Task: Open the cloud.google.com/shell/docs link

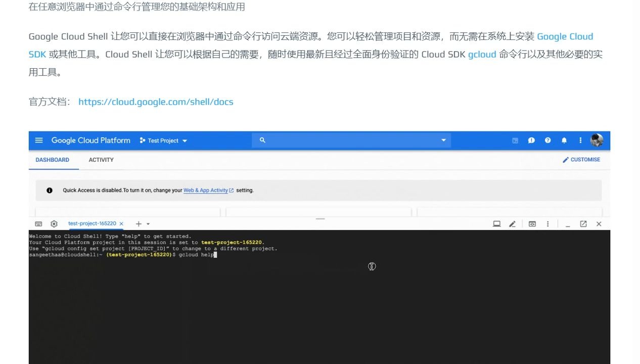Action: pos(156,102)
